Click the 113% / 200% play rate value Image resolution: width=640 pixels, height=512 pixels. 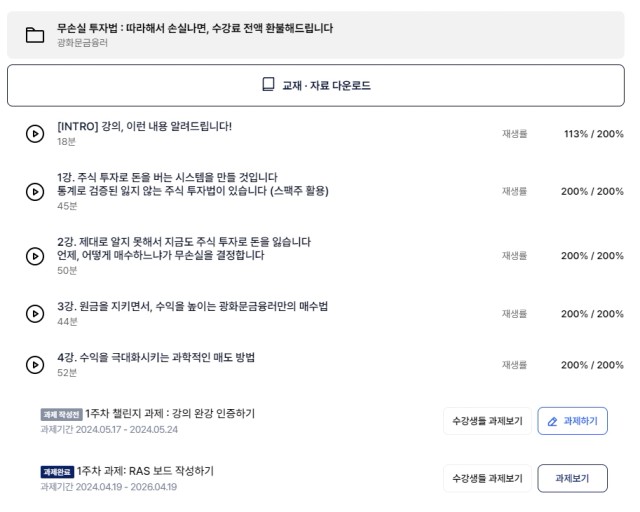pos(593,134)
